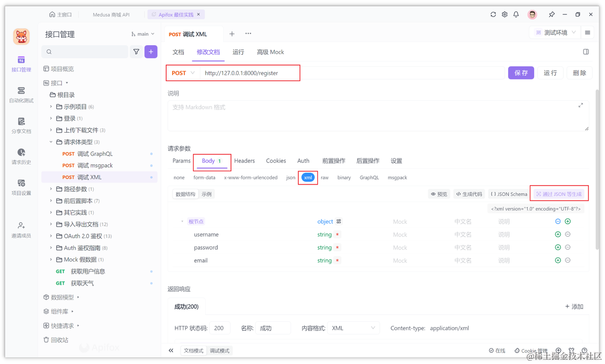Screen dimensions: 605x364
Task: Click the object reference icon on 根节点
Action: [x=339, y=221]
